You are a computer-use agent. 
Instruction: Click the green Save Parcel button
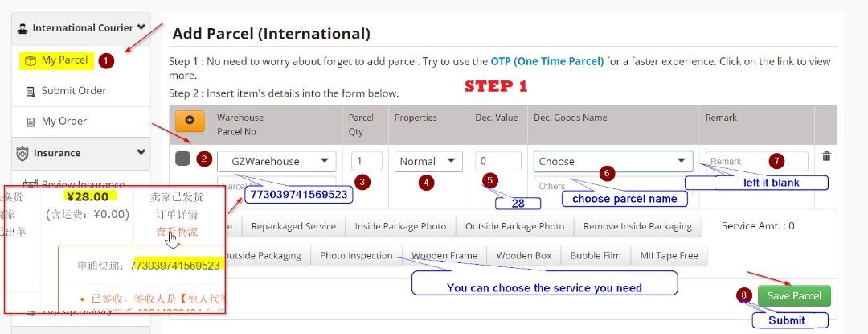pos(793,295)
